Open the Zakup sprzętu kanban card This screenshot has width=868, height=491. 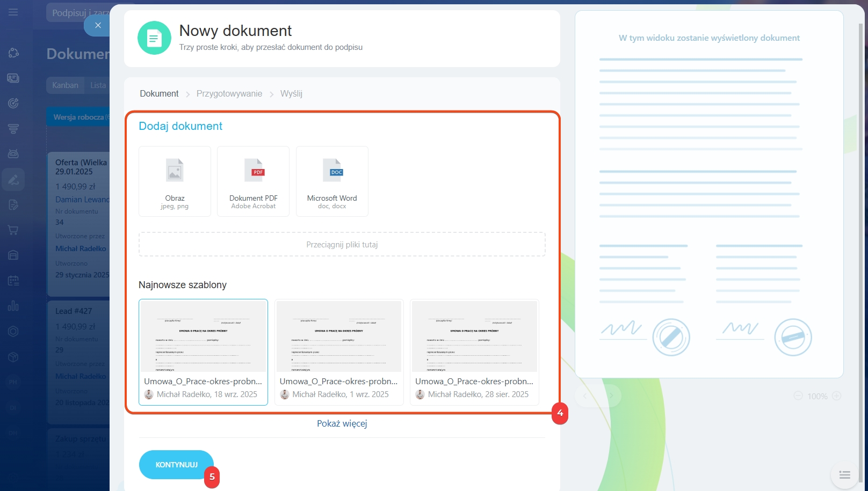[81, 439]
